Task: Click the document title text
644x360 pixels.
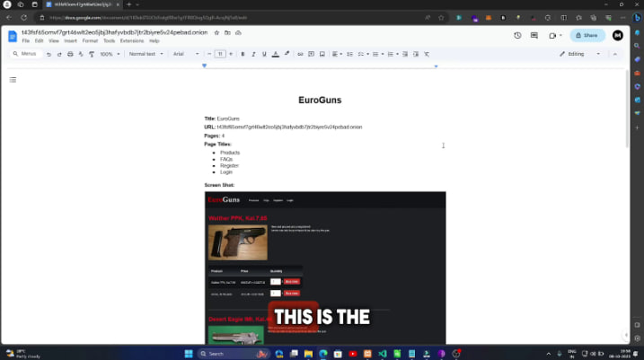Action: point(115,32)
